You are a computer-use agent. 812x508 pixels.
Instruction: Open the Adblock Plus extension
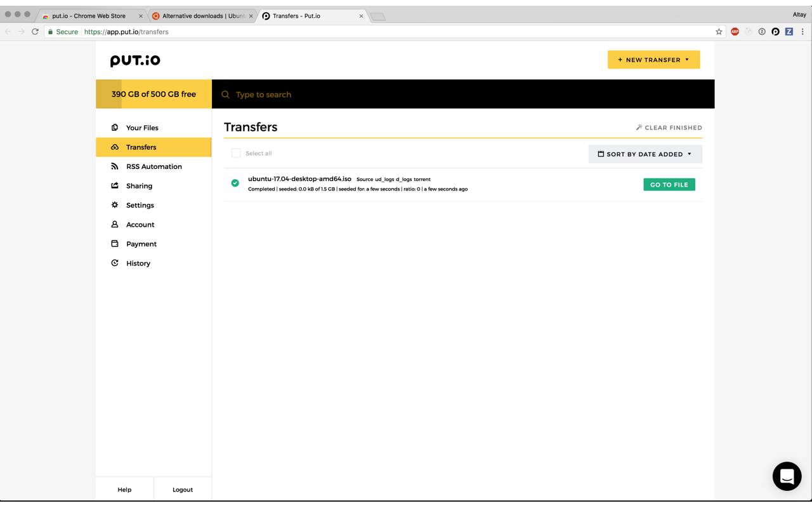(735, 32)
